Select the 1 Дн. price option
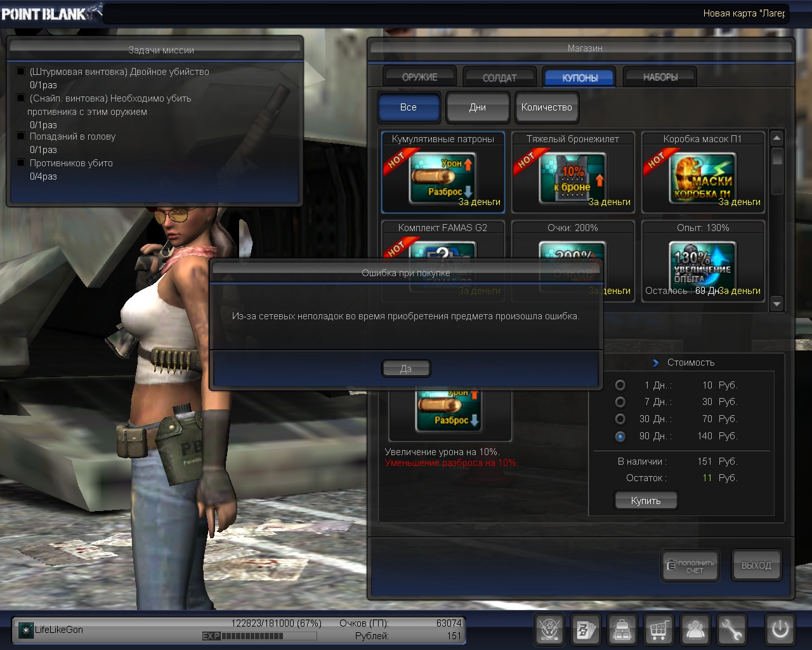This screenshot has height=650, width=812. pos(620,385)
